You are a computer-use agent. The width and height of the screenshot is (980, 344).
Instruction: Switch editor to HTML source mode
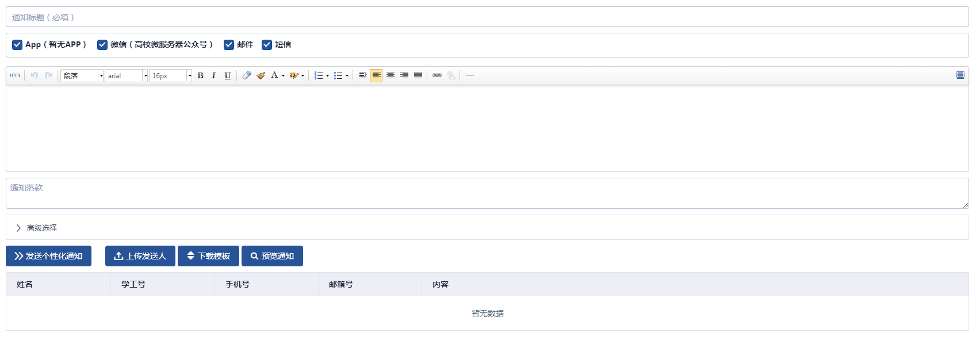point(15,75)
